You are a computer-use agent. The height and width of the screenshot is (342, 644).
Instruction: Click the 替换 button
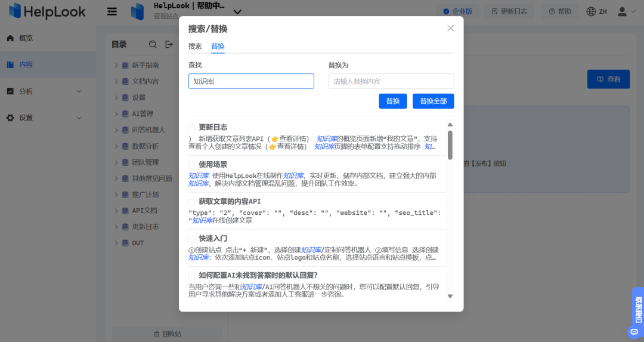(392, 101)
